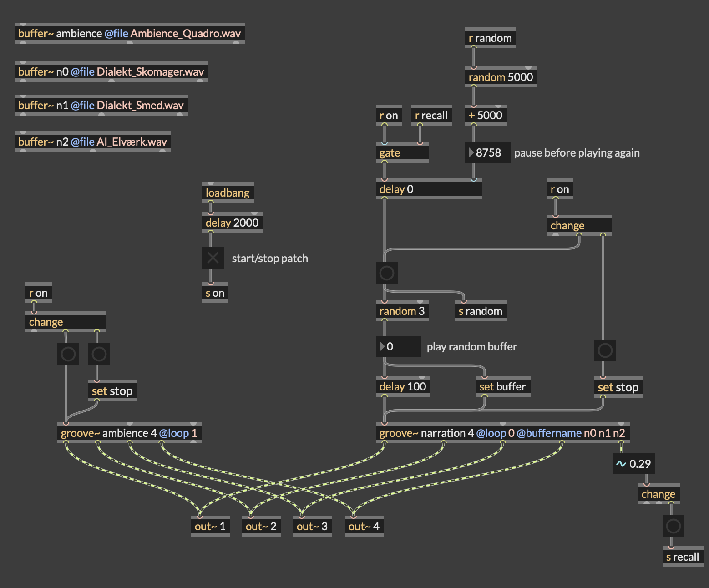Click the left bang button under change
Screen dimensions: 709x588
point(68,354)
